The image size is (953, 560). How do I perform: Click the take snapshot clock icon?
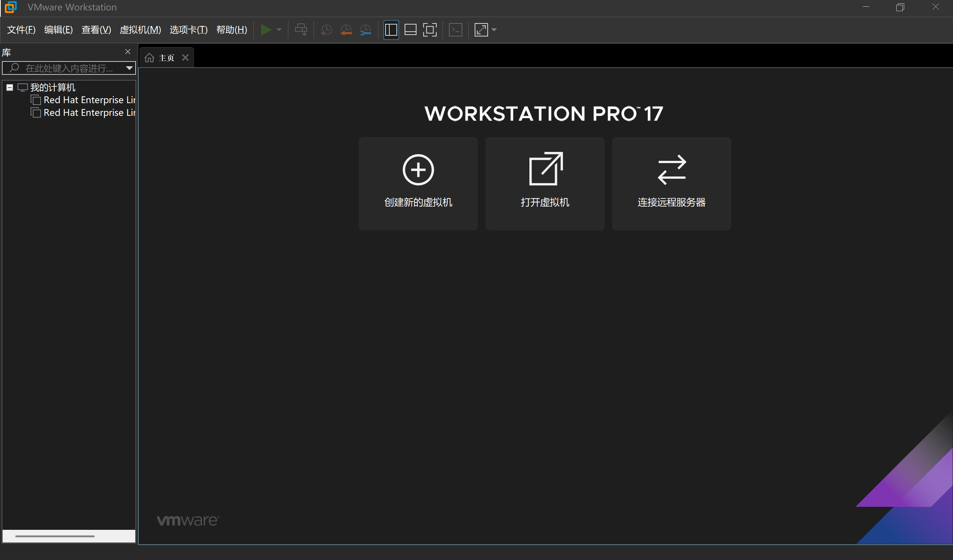326,29
